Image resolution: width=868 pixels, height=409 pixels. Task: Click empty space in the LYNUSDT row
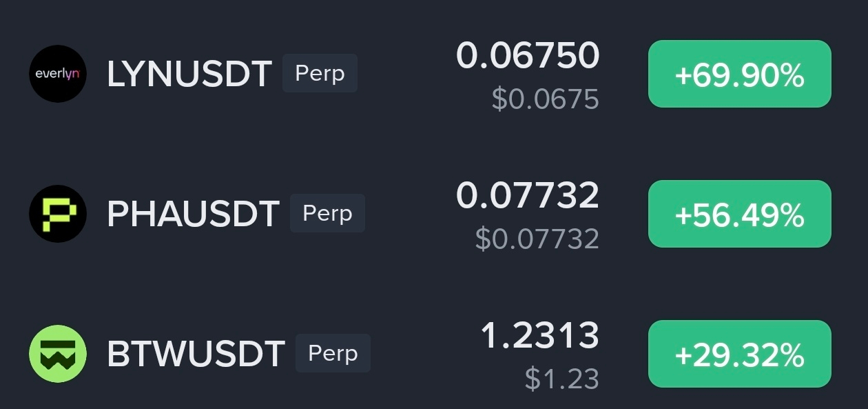(406, 74)
